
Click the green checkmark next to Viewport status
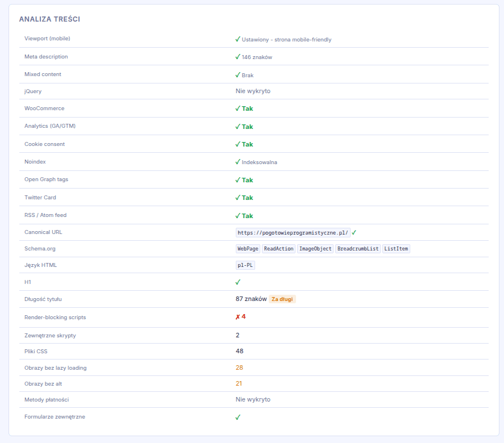pos(238,39)
